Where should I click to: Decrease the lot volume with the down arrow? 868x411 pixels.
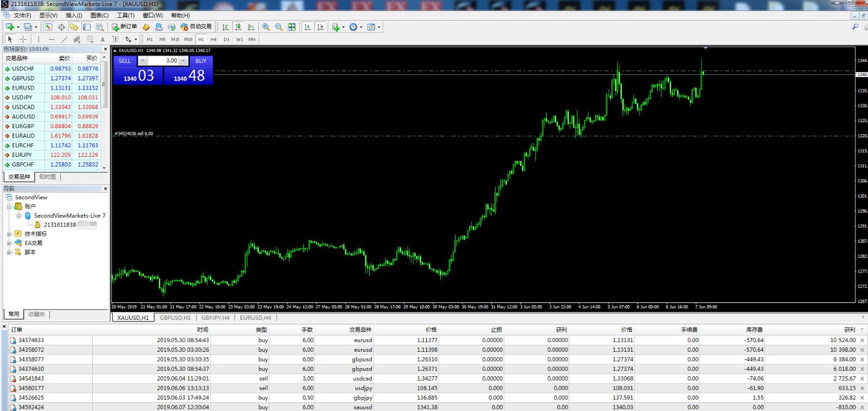(x=142, y=61)
